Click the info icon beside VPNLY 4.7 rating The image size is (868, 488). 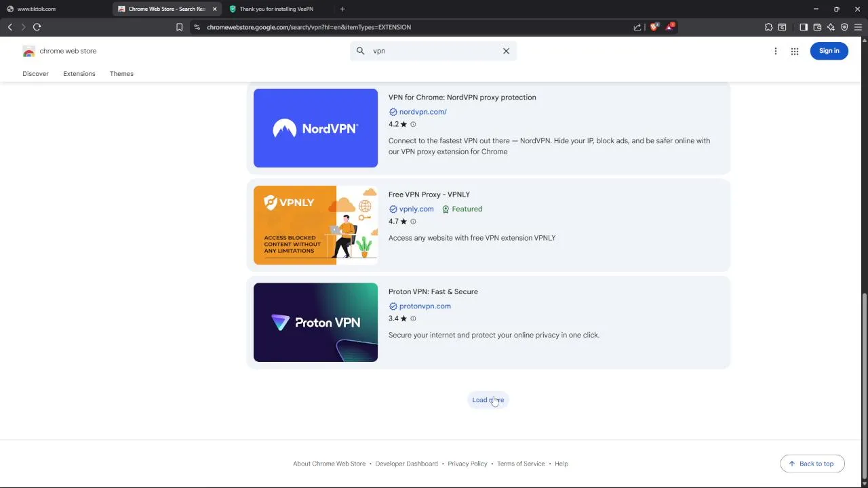tap(413, 222)
